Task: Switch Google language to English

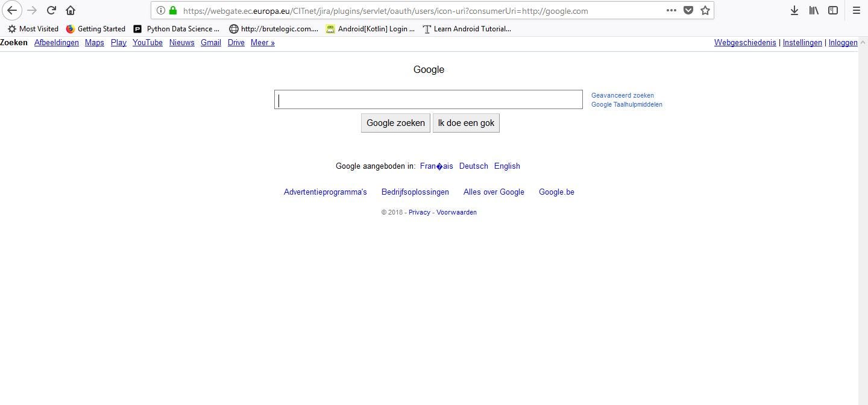Action: (x=507, y=166)
